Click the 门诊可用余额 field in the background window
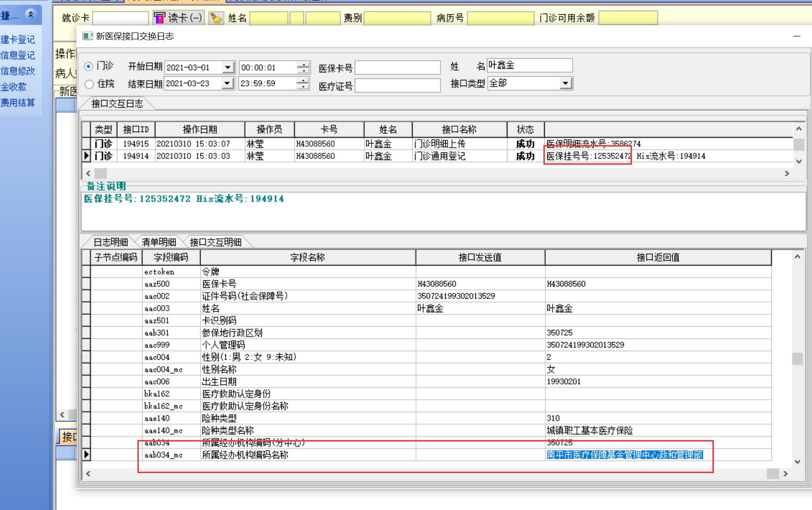Screen dimensions: 812x510 628,18
